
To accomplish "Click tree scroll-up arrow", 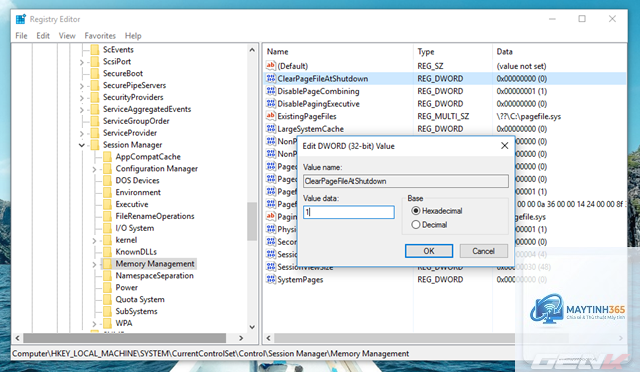I will (252, 50).
